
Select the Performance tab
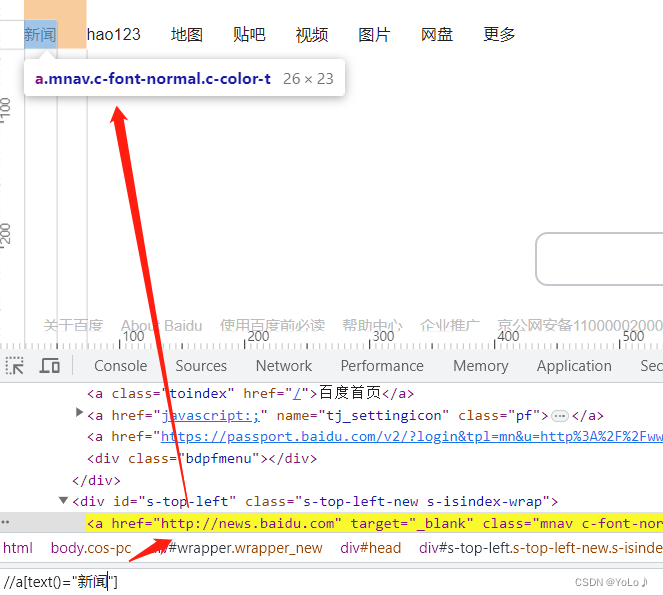click(x=382, y=366)
